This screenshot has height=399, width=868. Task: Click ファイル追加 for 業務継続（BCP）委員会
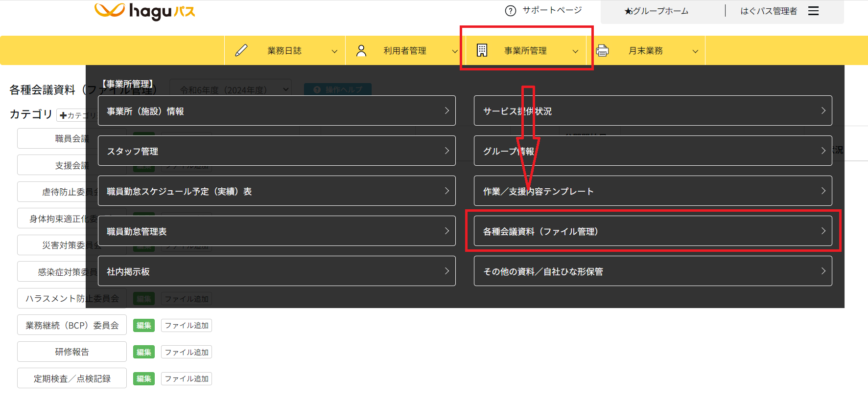pos(187,326)
